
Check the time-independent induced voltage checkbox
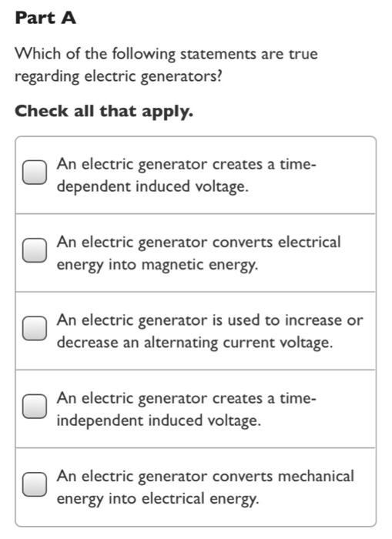[35, 407]
